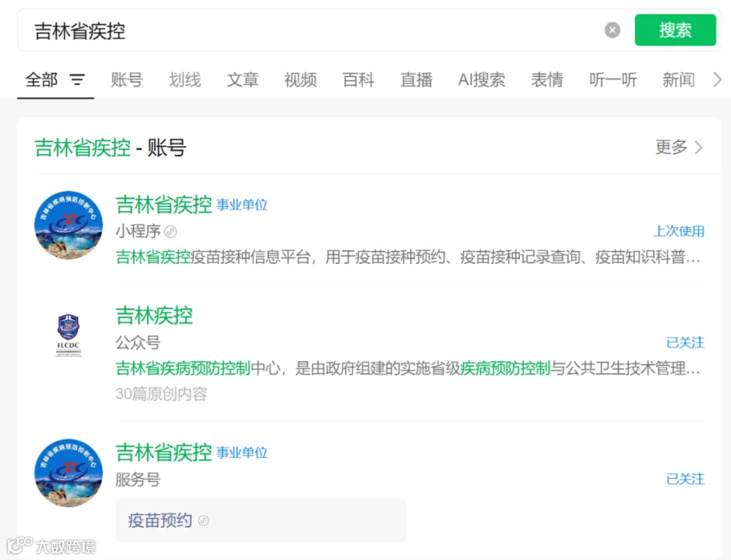Open the 视频 tab
Viewport: 731px width, 560px height.
click(301, 80)
